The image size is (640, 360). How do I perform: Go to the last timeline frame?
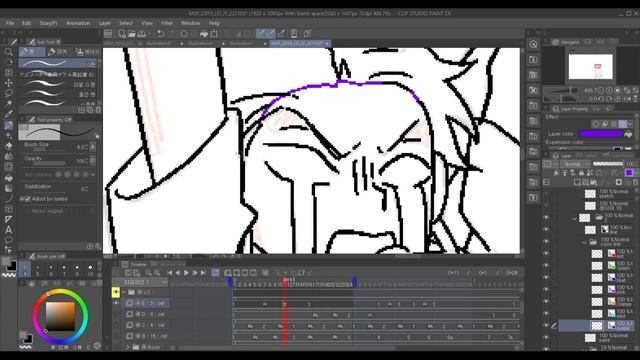[x=203, y=273]
